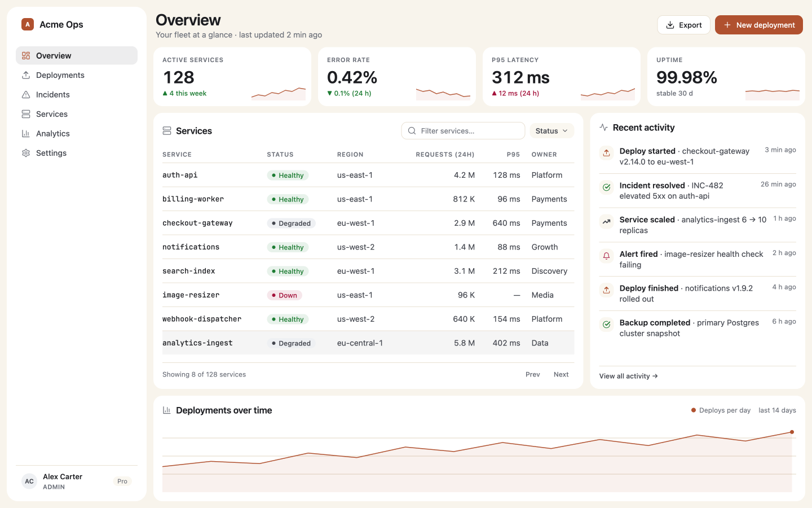Image resolution: width=812 pixels, height=508 pixels.
Task: Go to Next page of services
Action: (561, 375)
